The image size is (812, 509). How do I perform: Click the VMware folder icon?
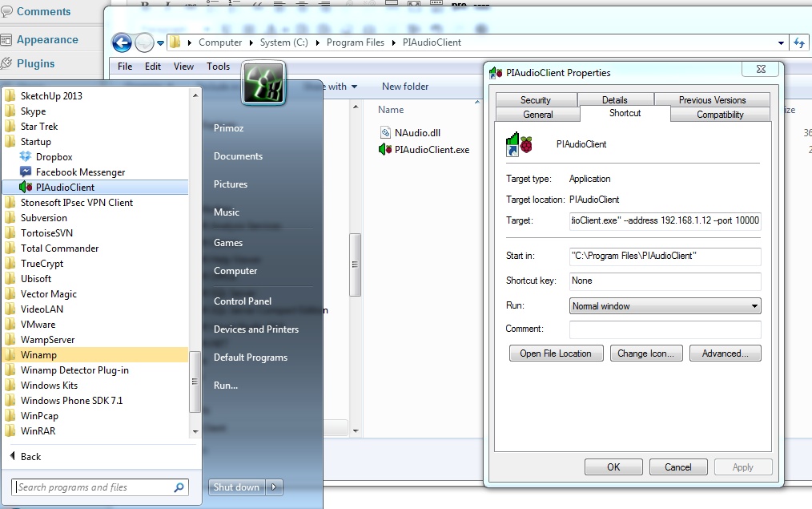pos(10,324)
